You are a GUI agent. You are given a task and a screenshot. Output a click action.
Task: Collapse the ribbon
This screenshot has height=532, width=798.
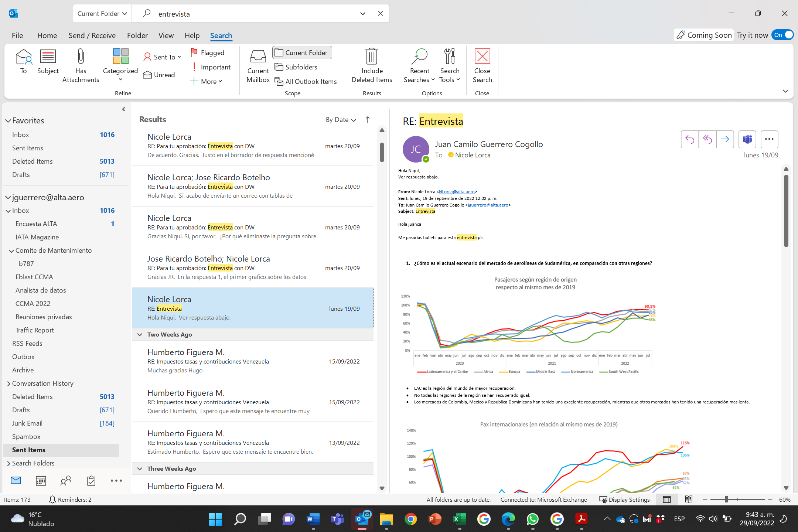click(x=785, y=91)
